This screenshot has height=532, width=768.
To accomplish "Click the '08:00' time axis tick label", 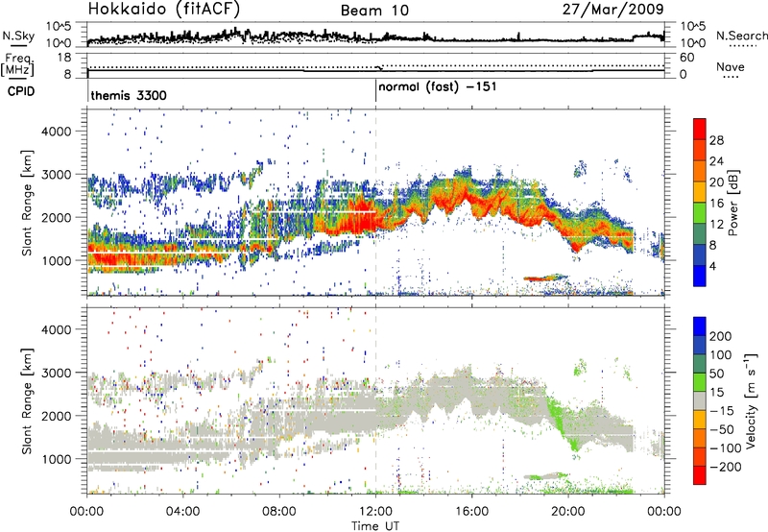I will point(279,512).
